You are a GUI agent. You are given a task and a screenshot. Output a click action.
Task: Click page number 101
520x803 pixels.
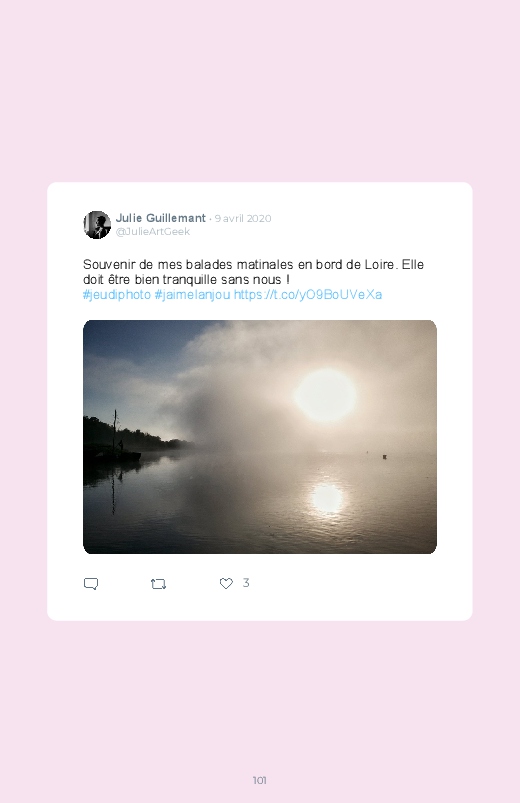click(x=260, y=780)
